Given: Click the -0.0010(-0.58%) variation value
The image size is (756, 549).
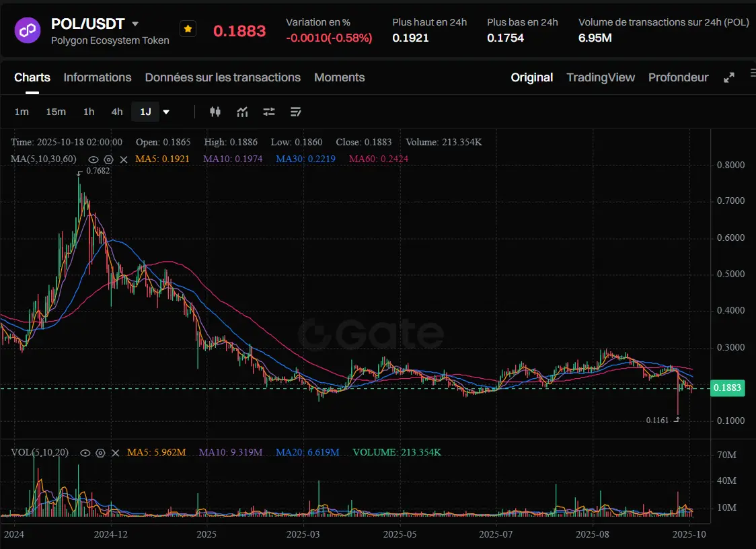Looking at the screenshot, I should coord(329,38).
